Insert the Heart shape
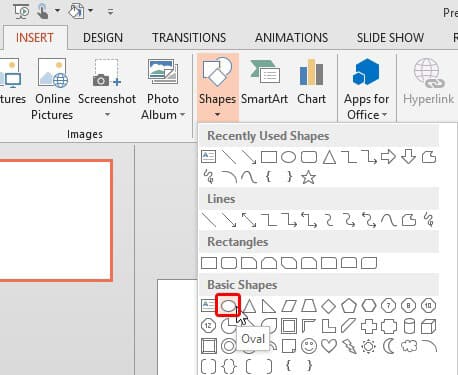Image resolution: width=458 pixels, height=375 pixels. 329,346
